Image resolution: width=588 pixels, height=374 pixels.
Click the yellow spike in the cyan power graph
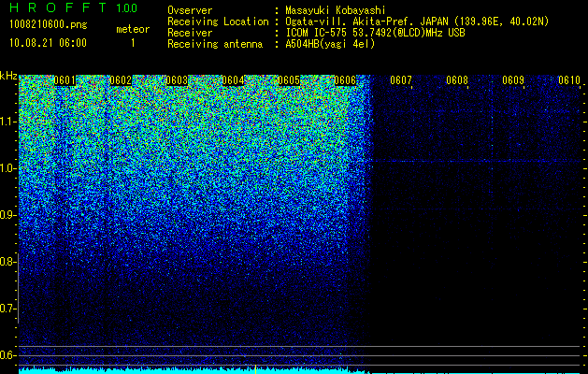click(255, 369)
